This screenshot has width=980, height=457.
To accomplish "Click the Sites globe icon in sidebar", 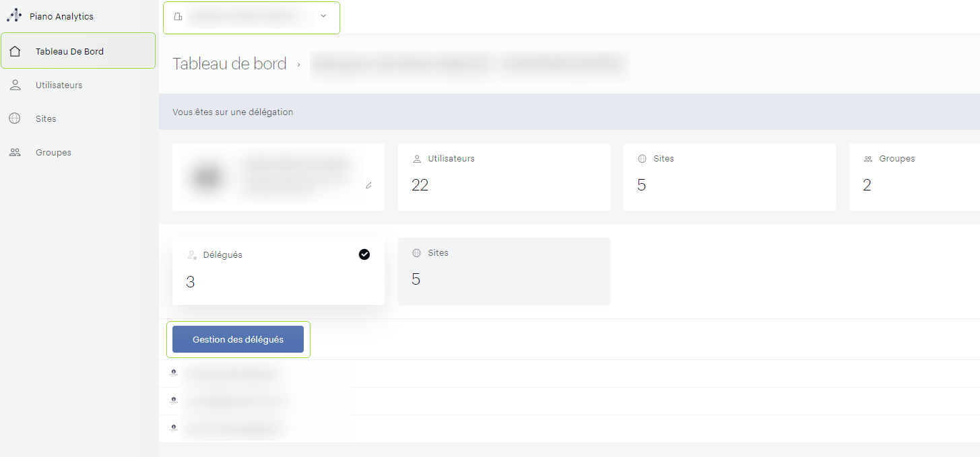I will [15, 119].
